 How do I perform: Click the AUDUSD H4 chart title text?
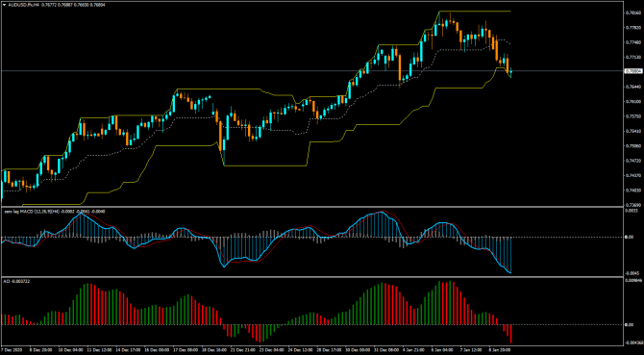[x=22, y=5]
